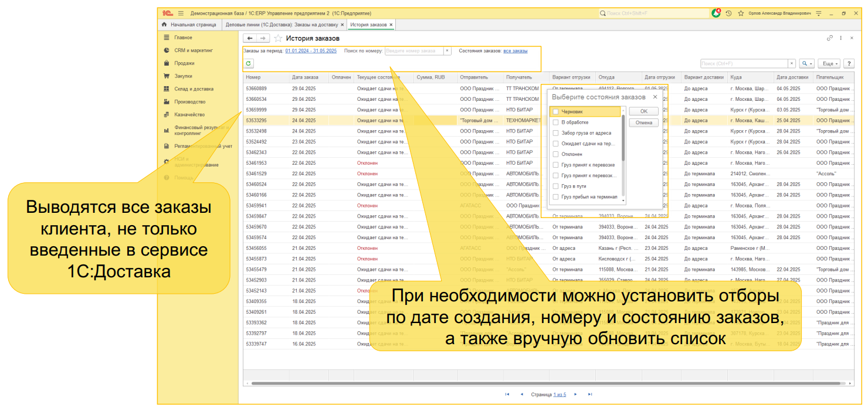The width and height of the screenshot is (868, 411).
Task: Enable the Груз в пути checkbox
Action: click(x=555, y=186)
